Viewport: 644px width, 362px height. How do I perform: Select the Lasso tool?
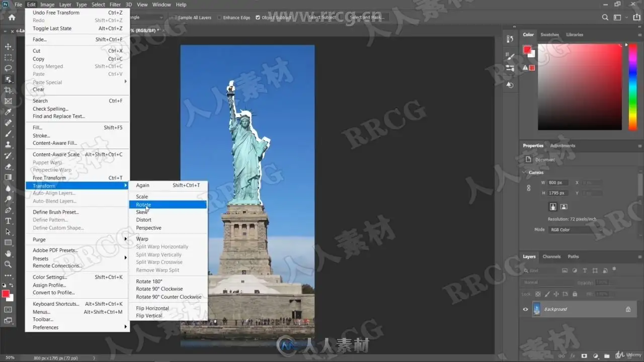pyautogui.click(x=8, y=68)
